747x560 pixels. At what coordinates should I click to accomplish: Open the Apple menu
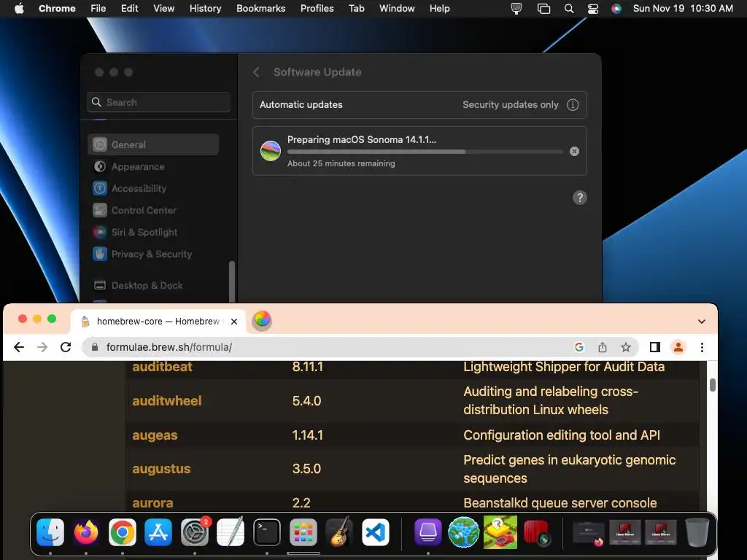point(19,9)
